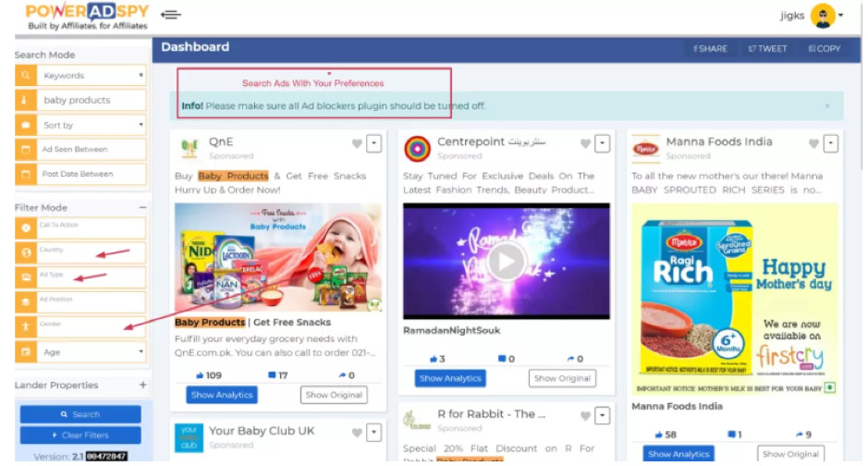This screenshot has height=466, width=868.
Task: Click the Manna Foods India logo
Action: point(645,149)
